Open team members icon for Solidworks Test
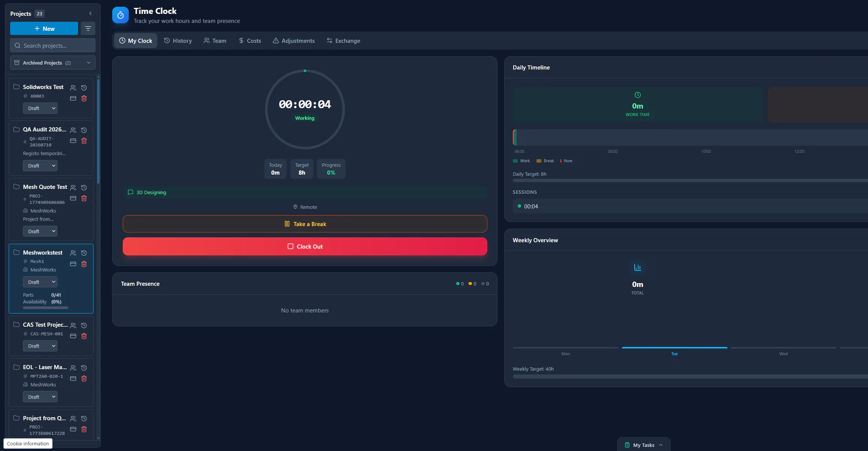The image size is (868, 451). tap(73, 87)
